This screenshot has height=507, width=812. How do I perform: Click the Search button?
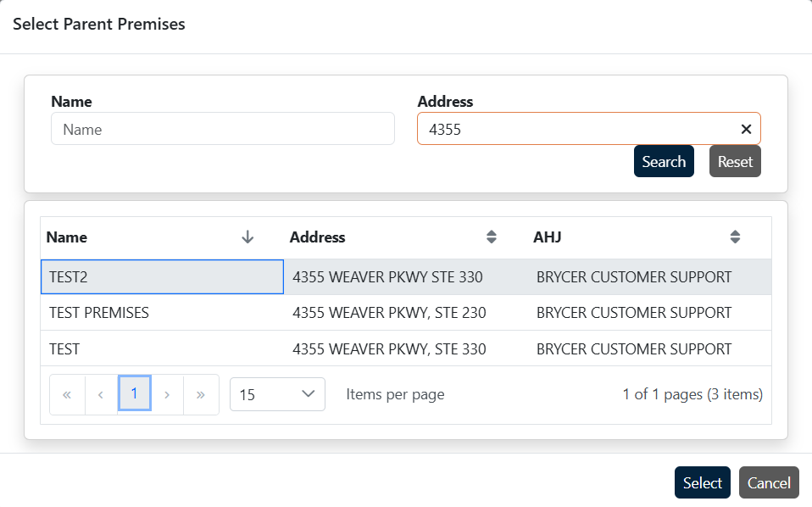(x=664, y=161)
